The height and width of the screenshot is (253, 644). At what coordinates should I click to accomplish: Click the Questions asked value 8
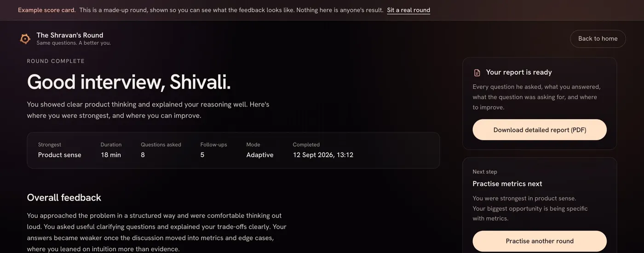click(143, 155)
